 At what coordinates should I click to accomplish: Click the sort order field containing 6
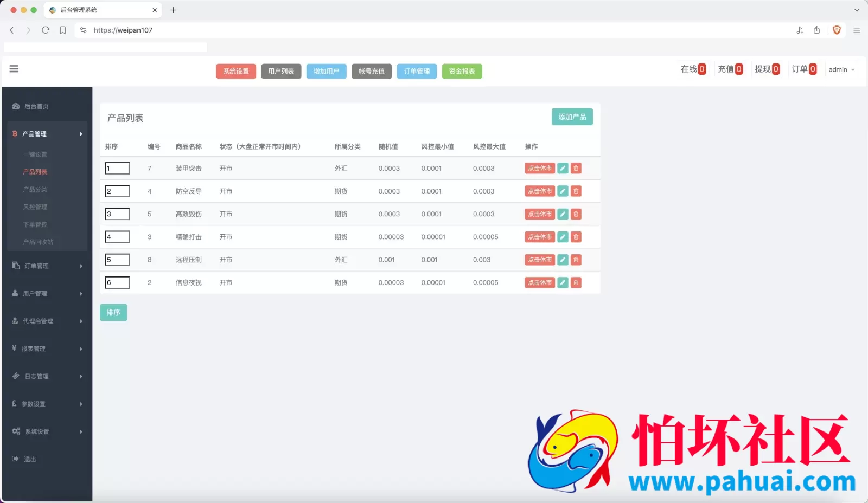pyautogui.click(x=117, y=282)
